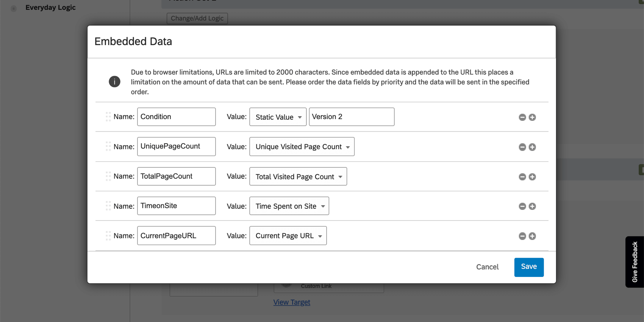
Task: Delete the TotalPageCount row
Action: (x=522, y=177)
